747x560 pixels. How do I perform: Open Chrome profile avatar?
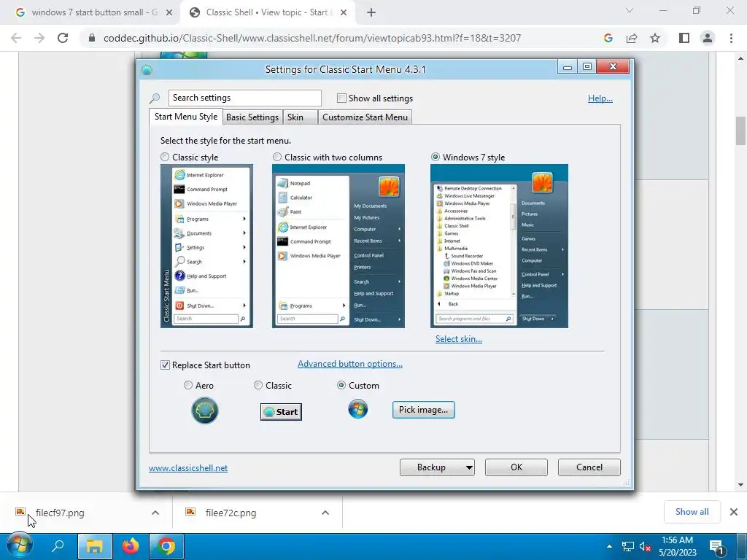pos(708,38)
